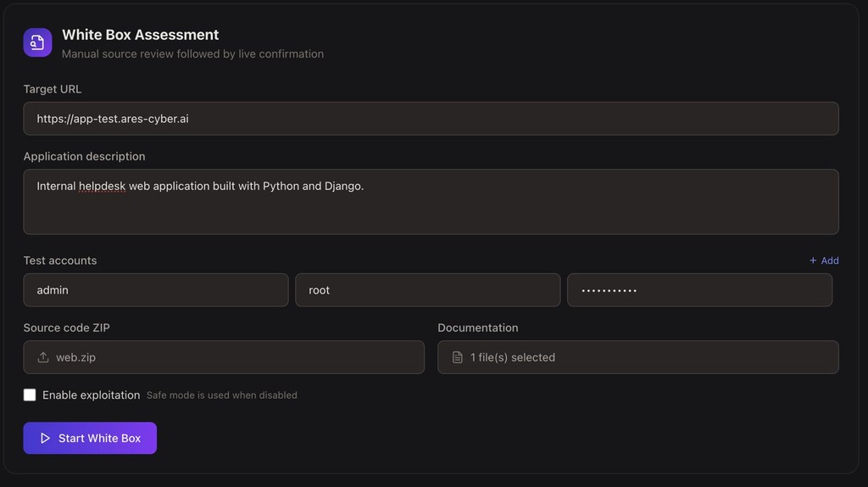Viewport: 868px width, 487px height.
Task: Click the Test accounts label
Action: pos(60,260)
